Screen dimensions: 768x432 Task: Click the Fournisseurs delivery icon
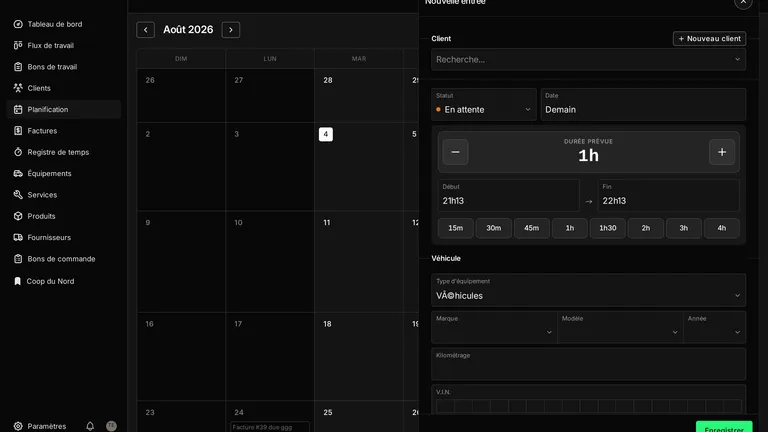[18, 237]
